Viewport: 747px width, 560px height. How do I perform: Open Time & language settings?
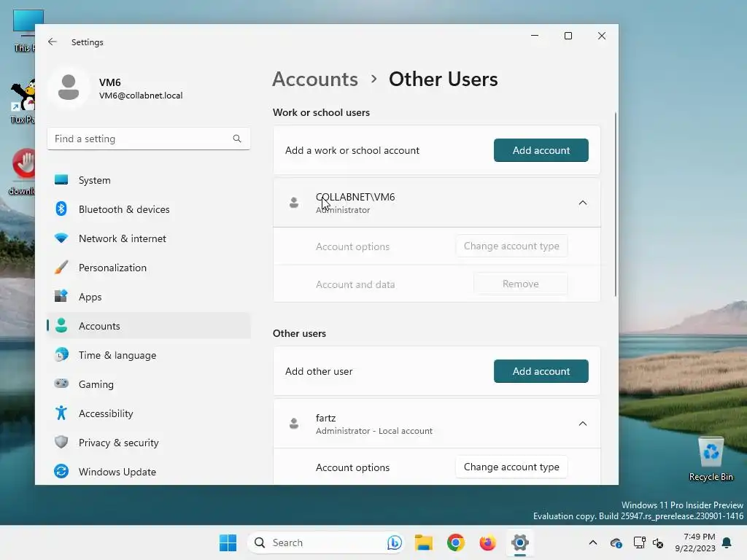(x=149, y=355)
